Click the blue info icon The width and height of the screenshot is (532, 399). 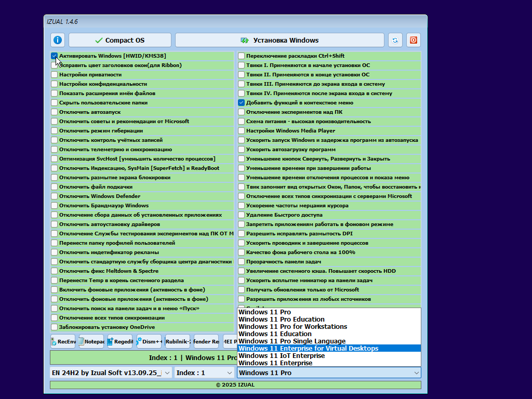coord(58,40)
